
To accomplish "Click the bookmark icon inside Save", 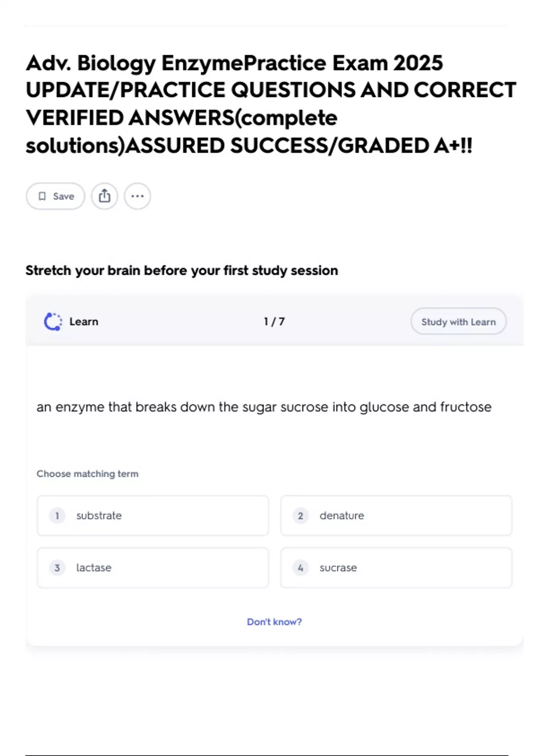I will pos(42,196).
